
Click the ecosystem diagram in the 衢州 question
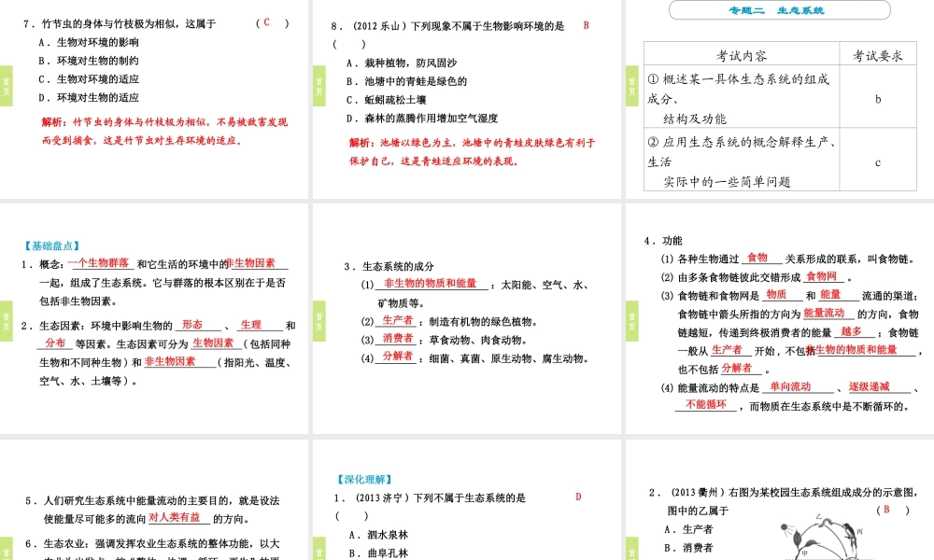(824, 537)
